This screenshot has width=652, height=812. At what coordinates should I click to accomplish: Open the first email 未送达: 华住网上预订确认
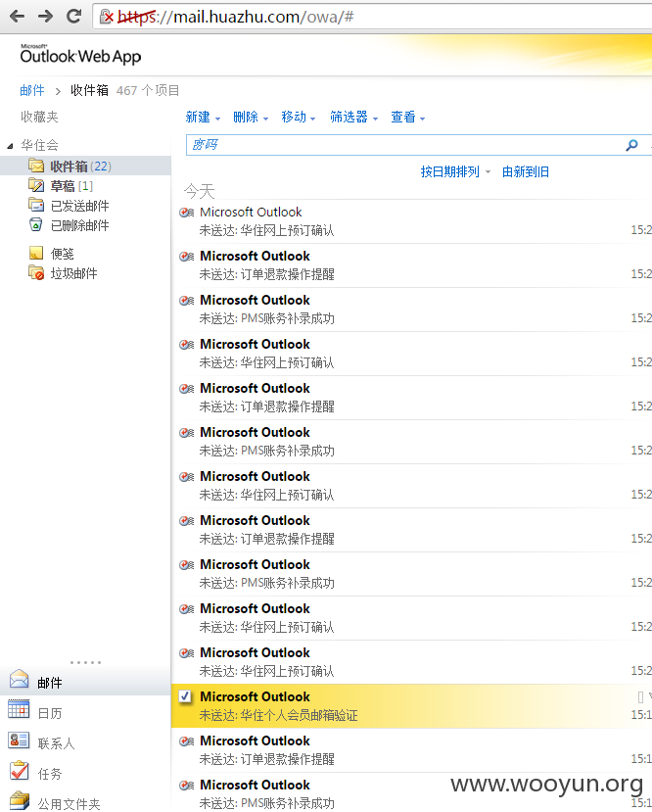tap(411, 221)
